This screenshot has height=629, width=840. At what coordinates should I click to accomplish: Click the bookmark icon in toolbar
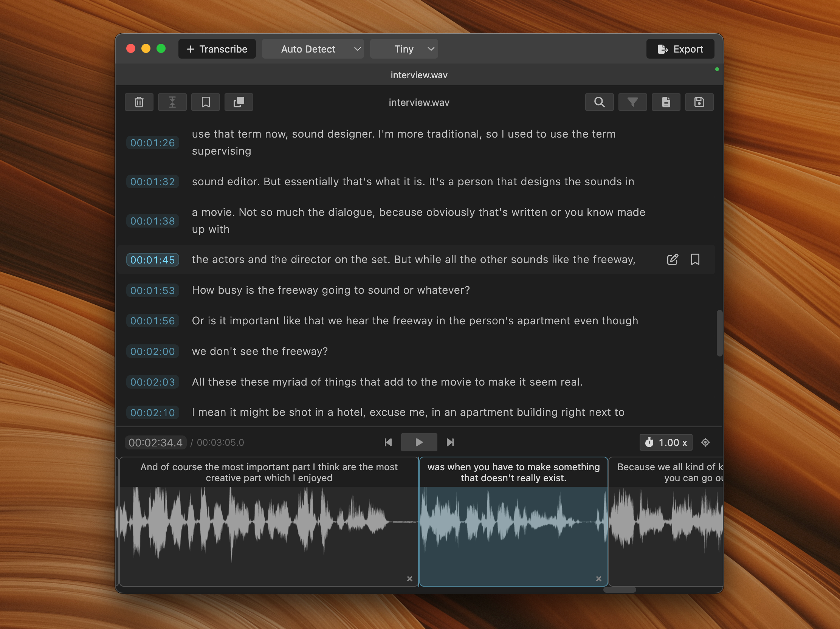tap(205, 102)
